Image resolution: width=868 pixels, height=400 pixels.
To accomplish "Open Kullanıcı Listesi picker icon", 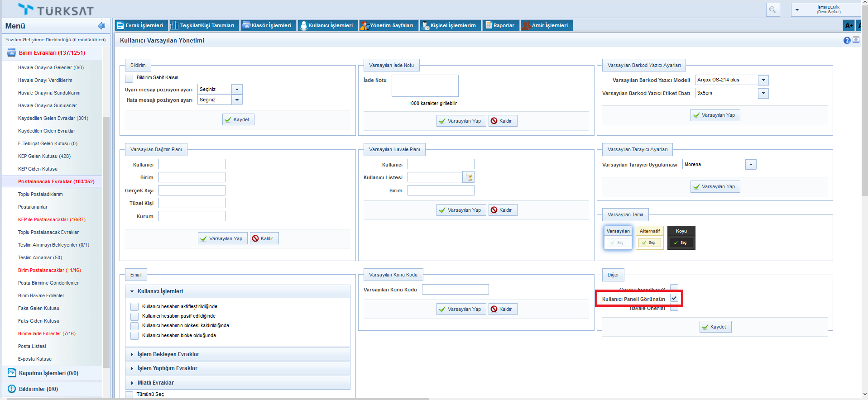I will pyautogui.click(x=469, y=177).
